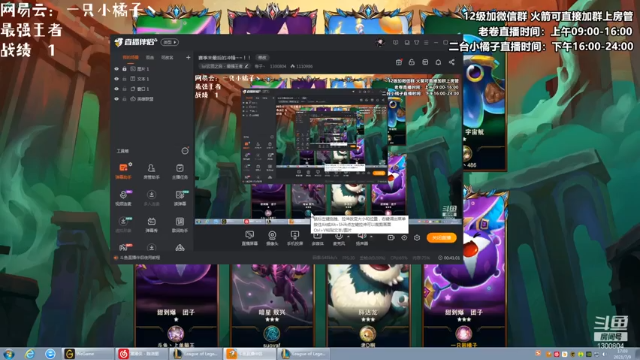This screenshot has width=640, height=360.
Task: Edit the 工具箱 toolbox layout icon
Action: point(184,151)
